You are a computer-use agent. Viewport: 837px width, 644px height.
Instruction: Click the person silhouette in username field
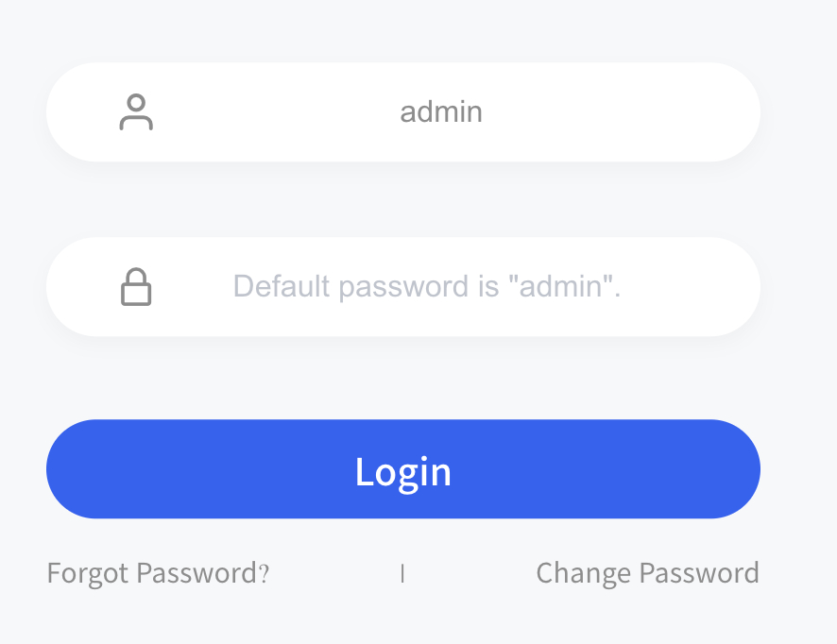click(136, 112)
